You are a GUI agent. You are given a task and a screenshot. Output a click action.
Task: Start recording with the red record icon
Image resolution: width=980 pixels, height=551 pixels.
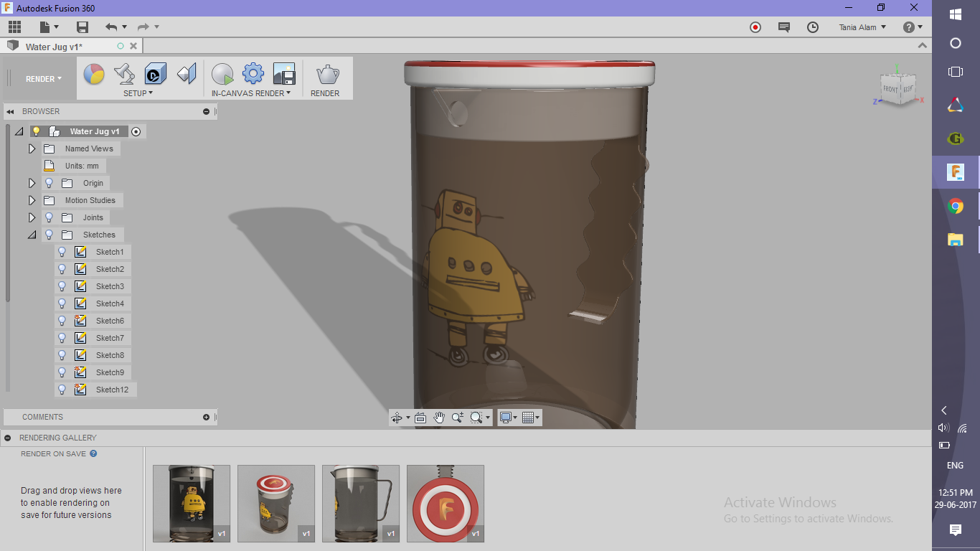click(x=755, y=27)
